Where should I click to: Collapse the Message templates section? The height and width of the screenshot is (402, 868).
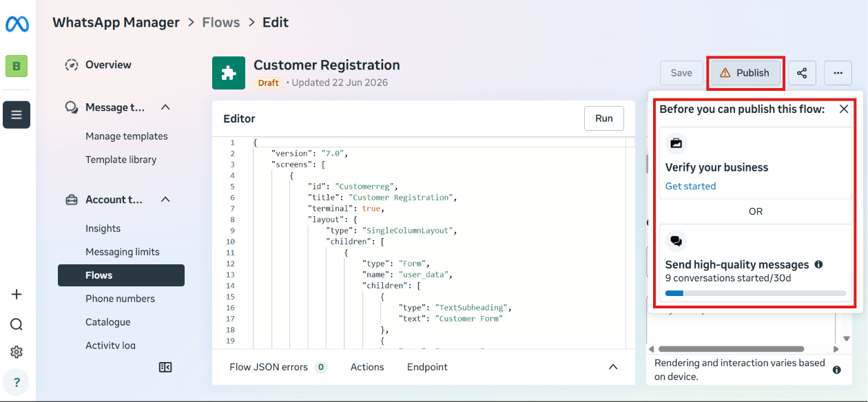165,107
